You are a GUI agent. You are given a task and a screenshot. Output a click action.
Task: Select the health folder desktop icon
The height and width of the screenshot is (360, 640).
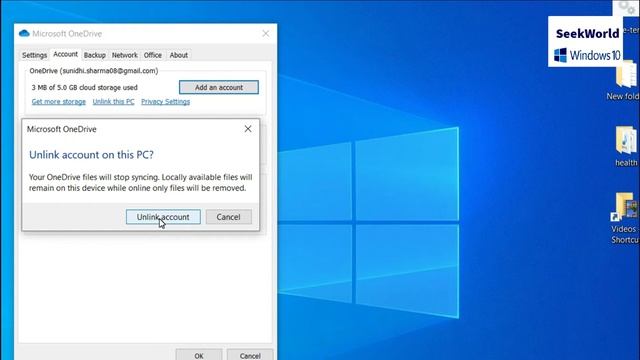click(x=626, y=147)
